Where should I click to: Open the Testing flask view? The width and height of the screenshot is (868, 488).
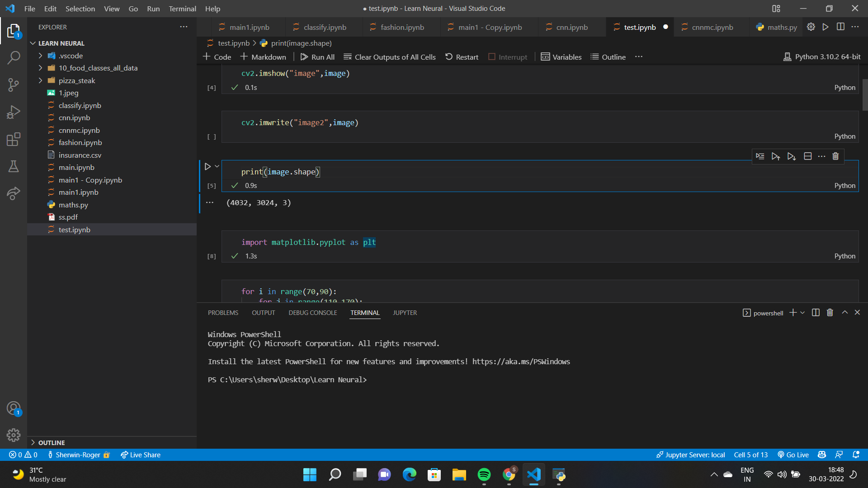pyautogui.click(x=14, y=166)
